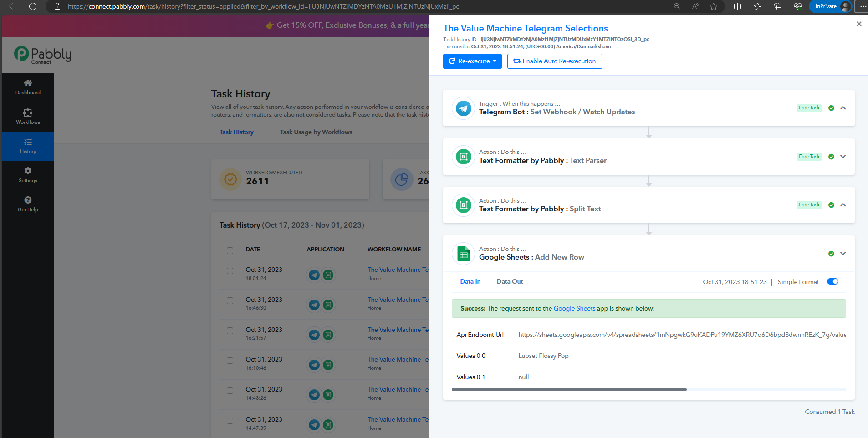
Task: Open the Settings sidebar item
Action: pyautogui.click(x=28, y=175)
